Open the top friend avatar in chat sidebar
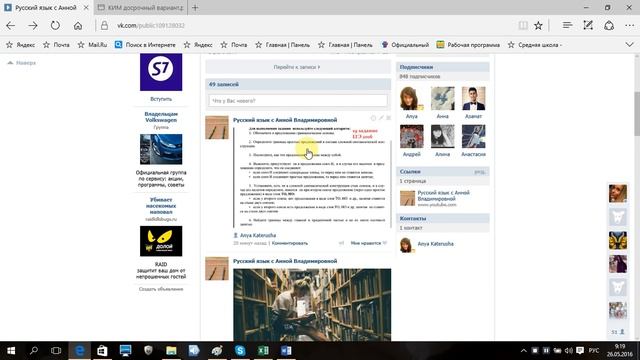This screenshot has width=640, height=360. point(618,193)
